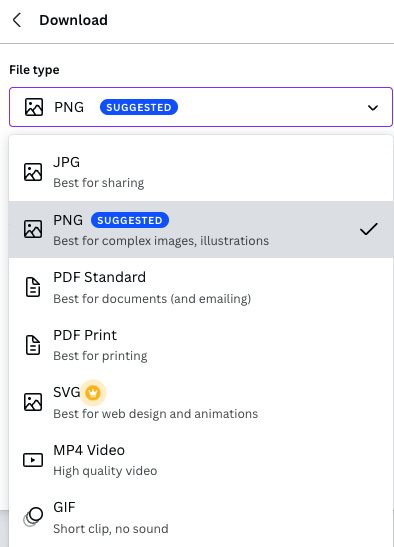
Task: Choose GIF Short clip, no sound
Action: click(201, 517)
